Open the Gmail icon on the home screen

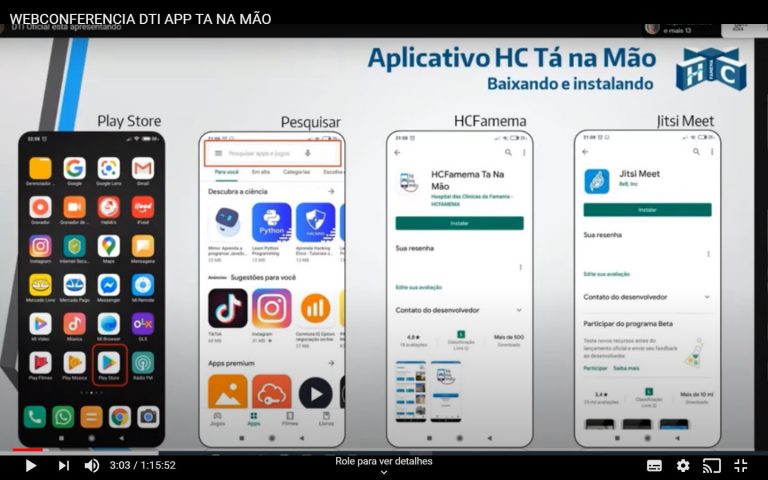click(143, 168)
